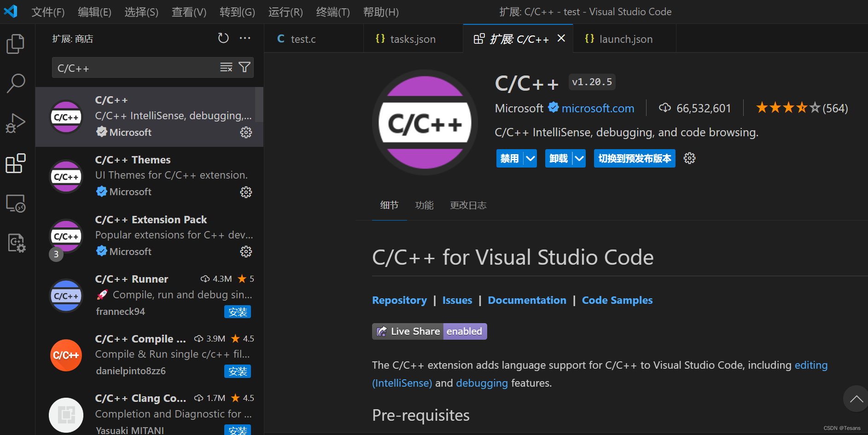Select the Extensions view icon

16,163
